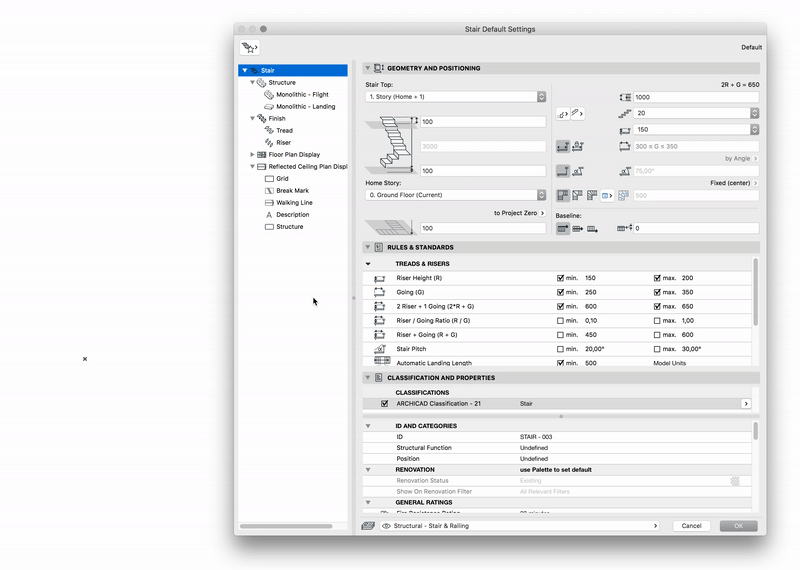Select Tread in the Finish tree
Screen dimensions: 800x570
point(284,130)
